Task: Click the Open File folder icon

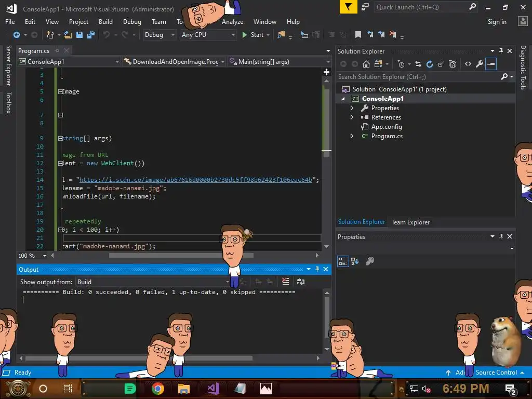Action: tap(68, 35)
